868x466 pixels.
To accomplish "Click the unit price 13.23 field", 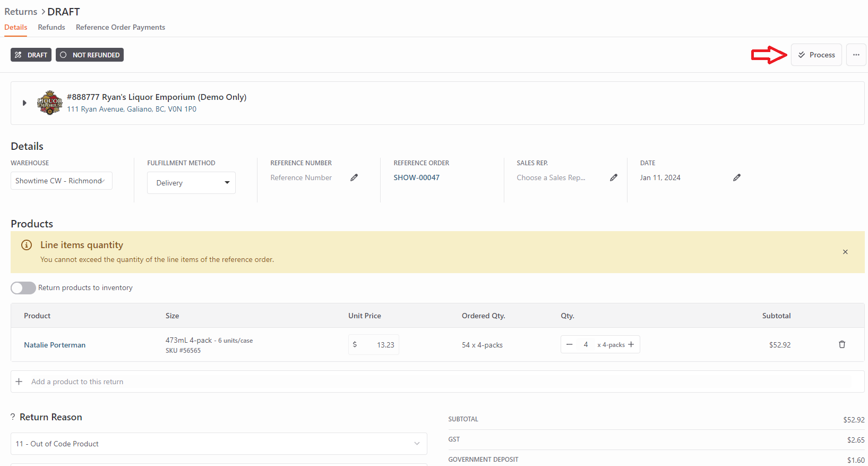I will click(x=374, y=344).
